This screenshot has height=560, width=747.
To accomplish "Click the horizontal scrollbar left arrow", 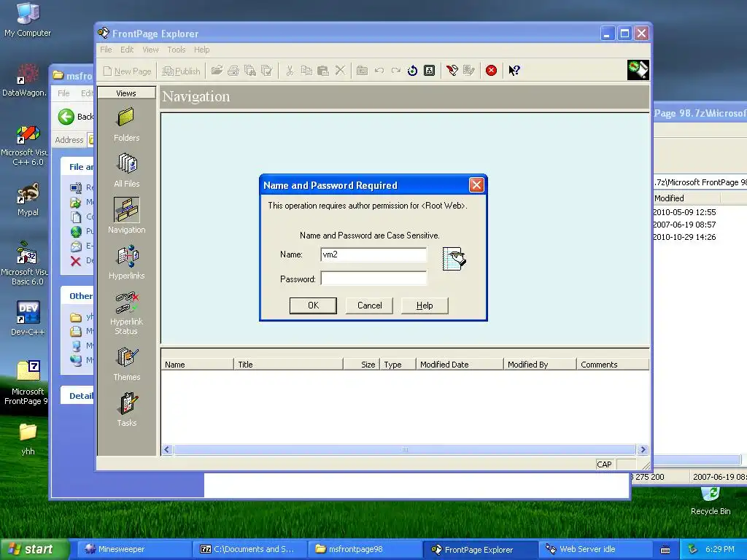I will 167,449.
